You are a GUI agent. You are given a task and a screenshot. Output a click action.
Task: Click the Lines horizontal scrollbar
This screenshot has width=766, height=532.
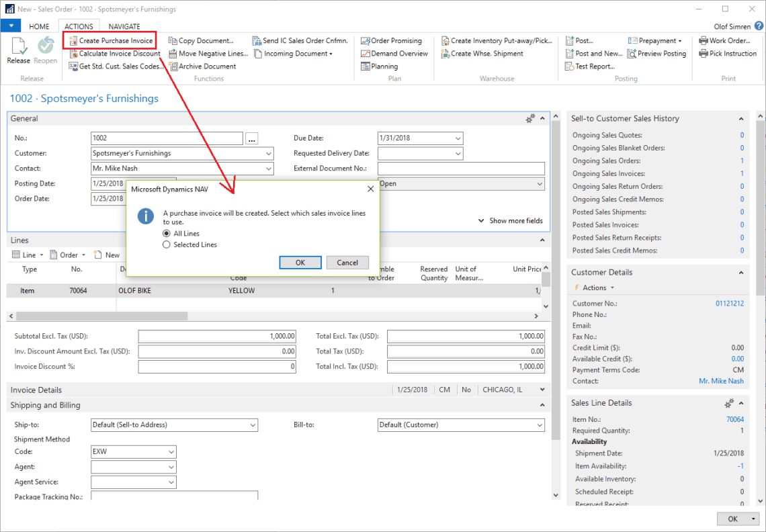point(101,316)
